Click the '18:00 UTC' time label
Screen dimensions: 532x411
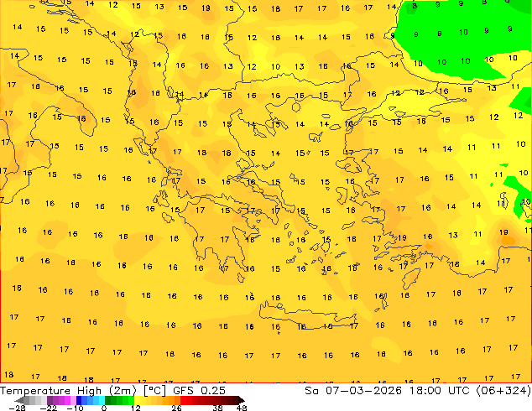click(439, 391)
